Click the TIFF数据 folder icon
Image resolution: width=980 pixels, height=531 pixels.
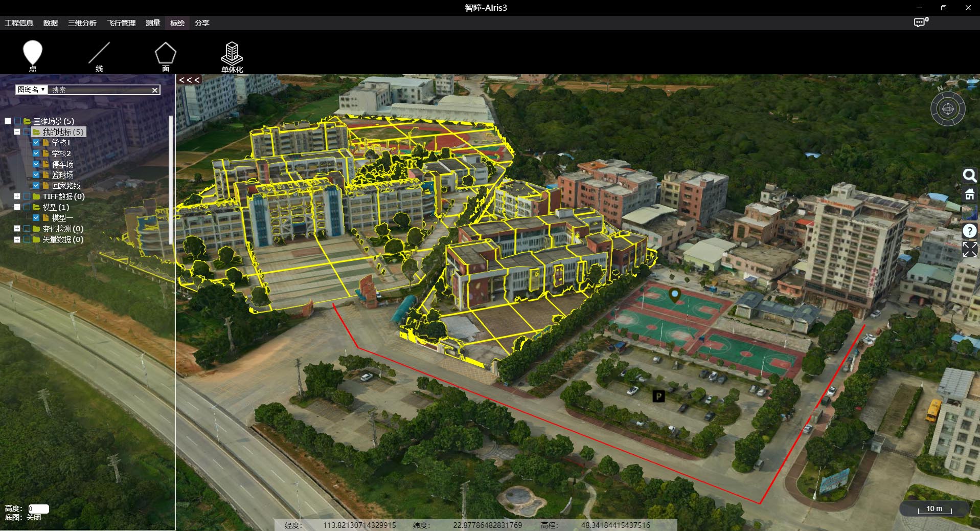[36, 196]
